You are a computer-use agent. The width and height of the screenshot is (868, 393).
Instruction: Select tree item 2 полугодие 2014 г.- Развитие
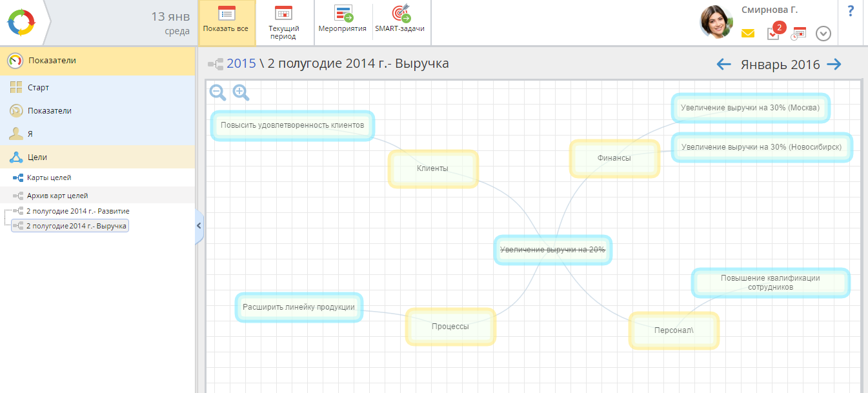[x=77, y=211]
